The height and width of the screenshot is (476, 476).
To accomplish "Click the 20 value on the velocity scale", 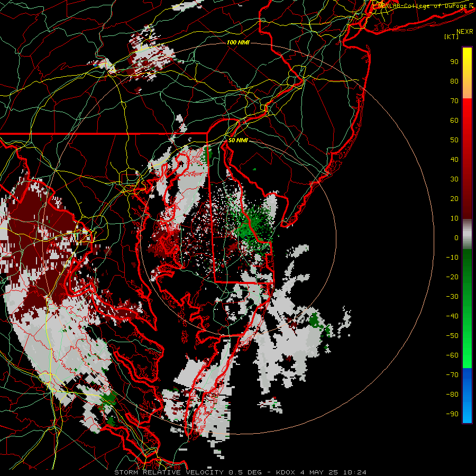I will [454, 199].
